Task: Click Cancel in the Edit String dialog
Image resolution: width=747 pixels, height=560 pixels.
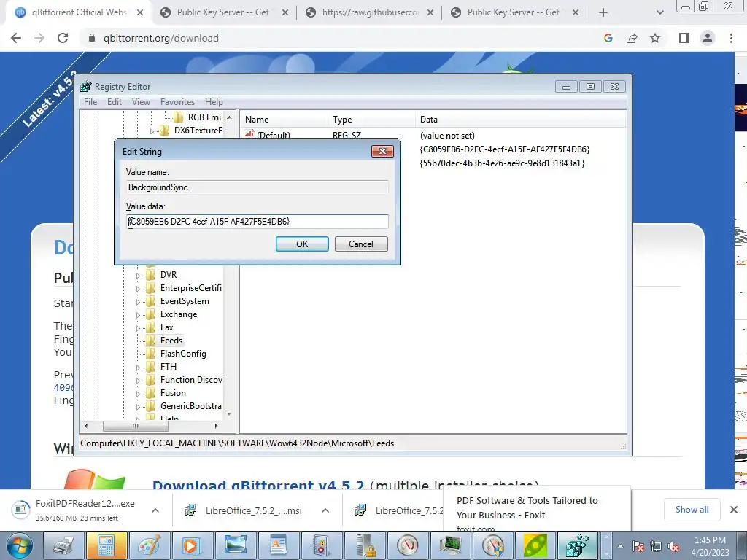Action: [361, 244]
